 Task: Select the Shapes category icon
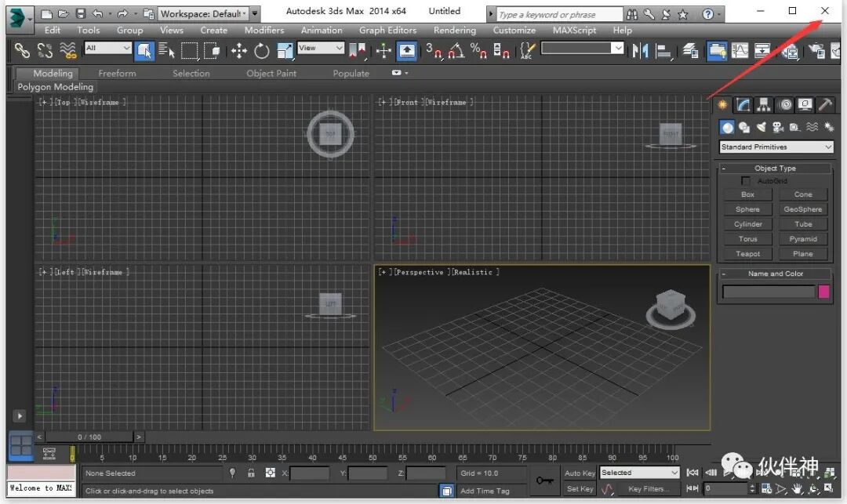point(743,127)
